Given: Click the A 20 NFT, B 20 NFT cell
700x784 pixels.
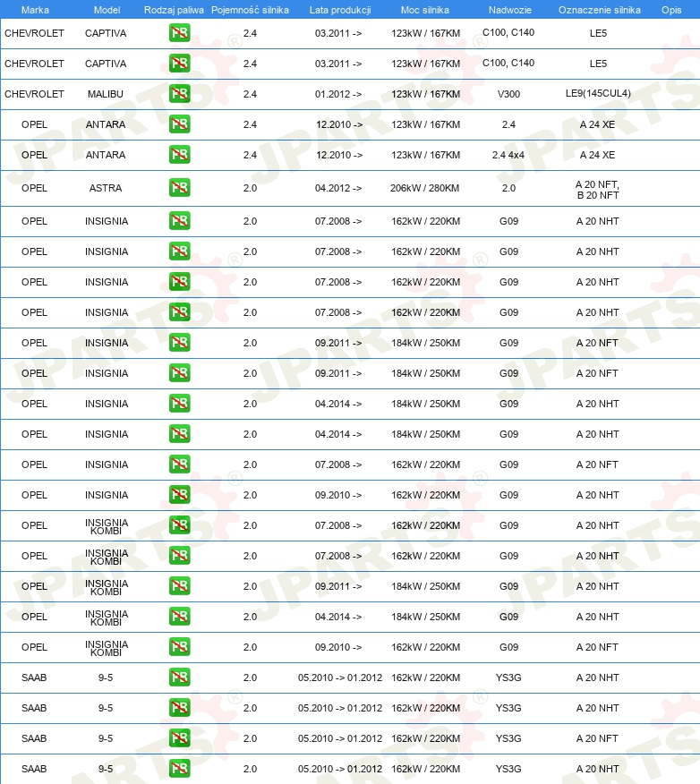Looking at the screenshot, I should [x=597, y=190].
